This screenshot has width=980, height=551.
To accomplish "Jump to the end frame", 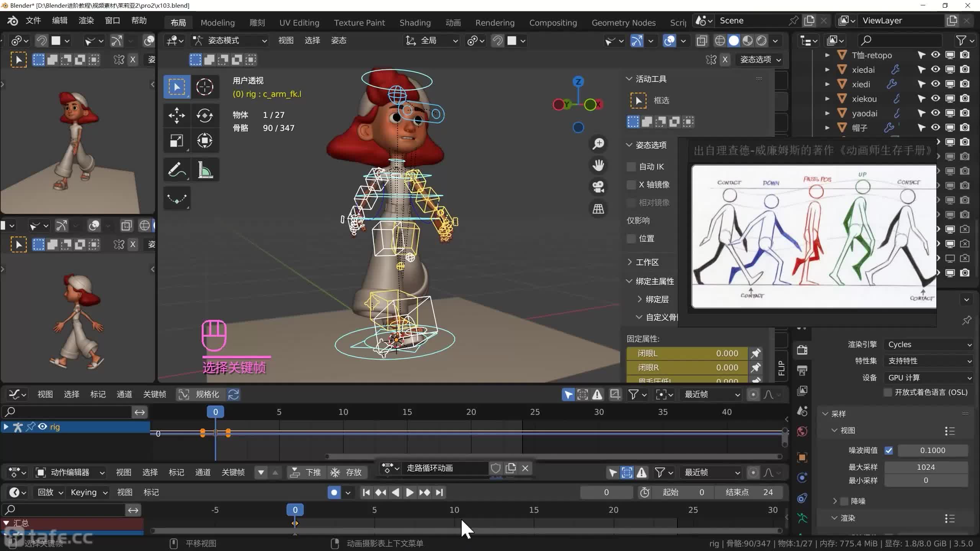I will point(439,492).
